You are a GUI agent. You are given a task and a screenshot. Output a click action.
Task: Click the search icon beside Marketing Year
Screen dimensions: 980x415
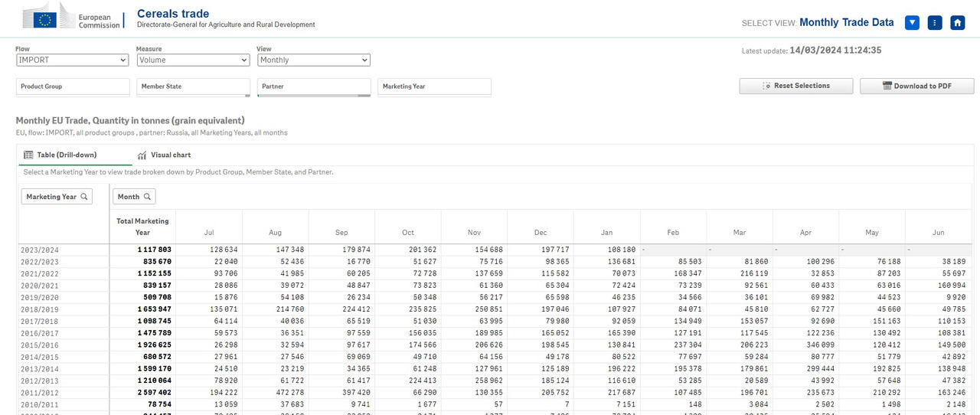pyautogui.click(x=84, y=197)
